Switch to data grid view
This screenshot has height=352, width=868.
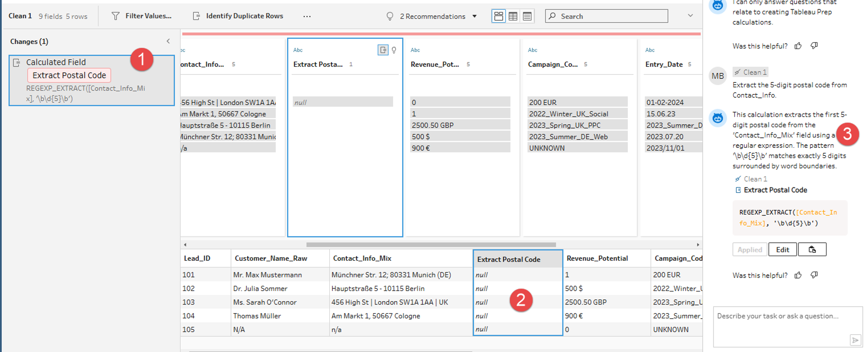(x=513, y=16)
